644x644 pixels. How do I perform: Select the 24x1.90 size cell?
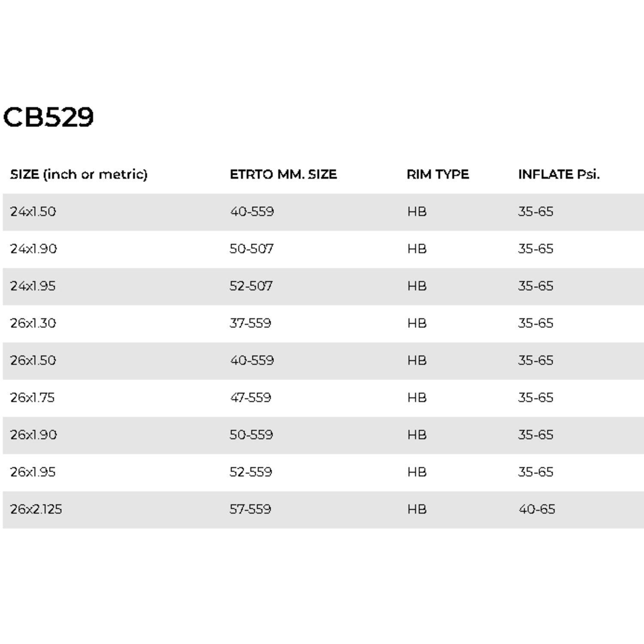pos(33,249)
